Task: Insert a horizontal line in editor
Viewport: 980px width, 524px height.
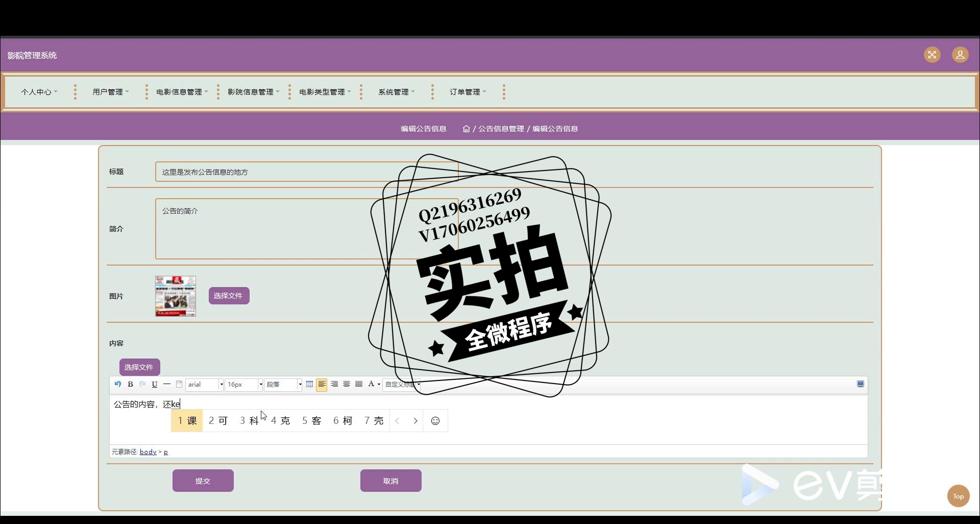Action: coord(167,384)
